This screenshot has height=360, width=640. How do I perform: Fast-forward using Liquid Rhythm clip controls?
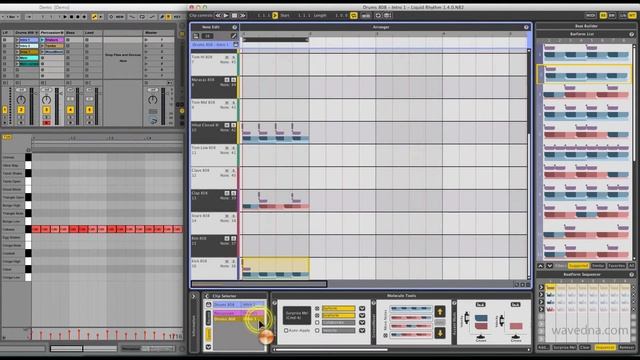tap(243, 16)
